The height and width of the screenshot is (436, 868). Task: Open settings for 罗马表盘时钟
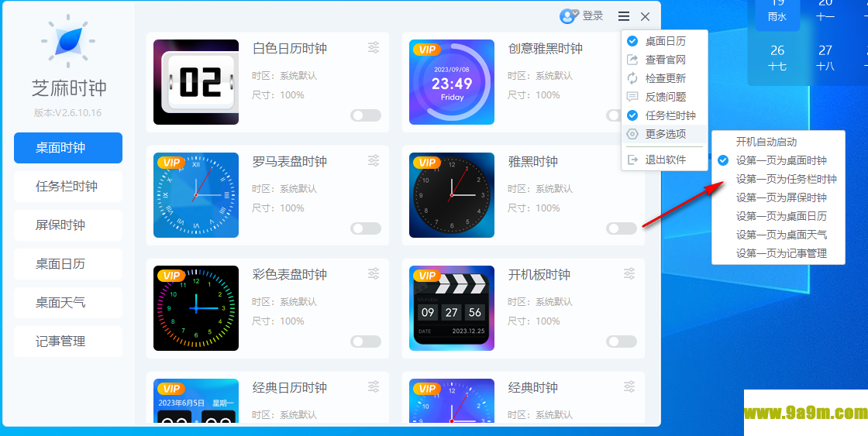[374, 160]
